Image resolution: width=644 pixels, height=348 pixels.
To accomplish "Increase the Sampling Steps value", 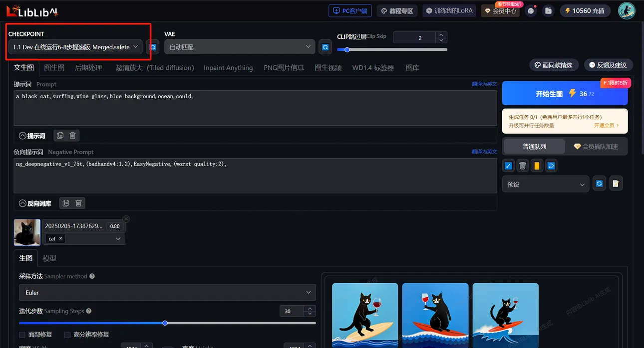I will pos(311,308).
